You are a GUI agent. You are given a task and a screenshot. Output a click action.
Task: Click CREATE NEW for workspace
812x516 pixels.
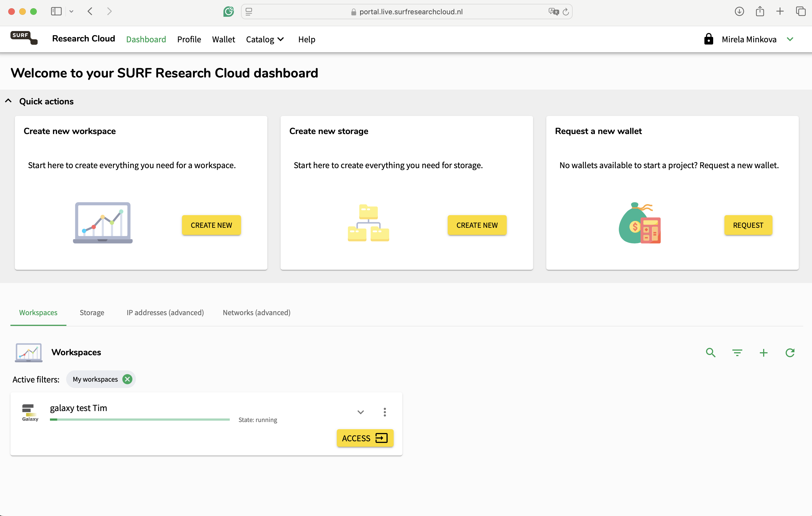(x=211, y=225)
